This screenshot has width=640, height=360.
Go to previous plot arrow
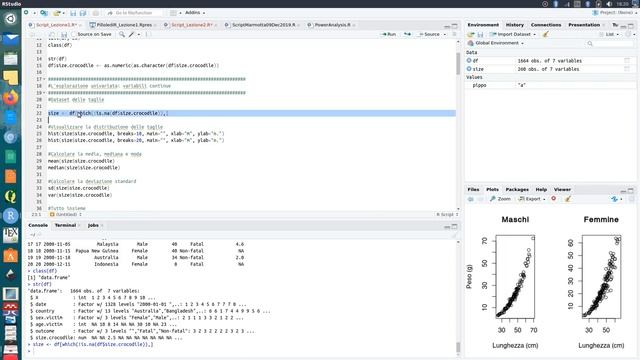pos(471,199)
